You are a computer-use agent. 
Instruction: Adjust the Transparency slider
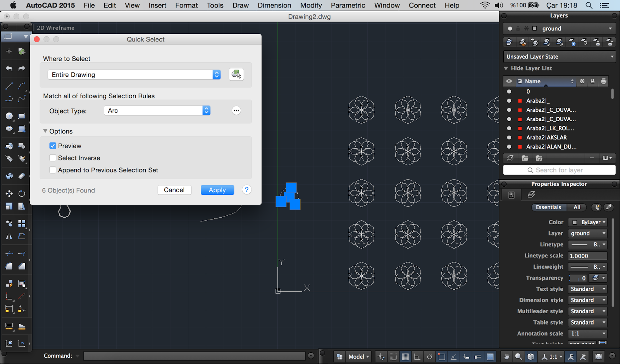click(578, 278)
